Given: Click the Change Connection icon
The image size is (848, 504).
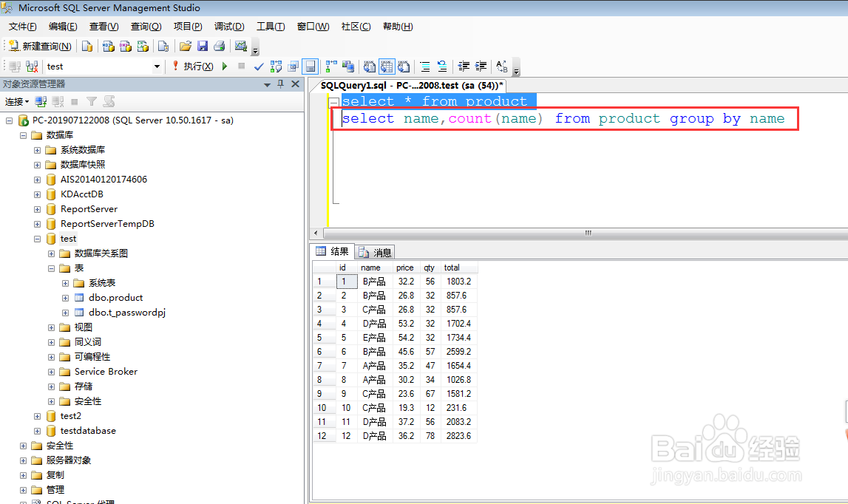Looking at the screenshot, I should click(x=32, y=67).
